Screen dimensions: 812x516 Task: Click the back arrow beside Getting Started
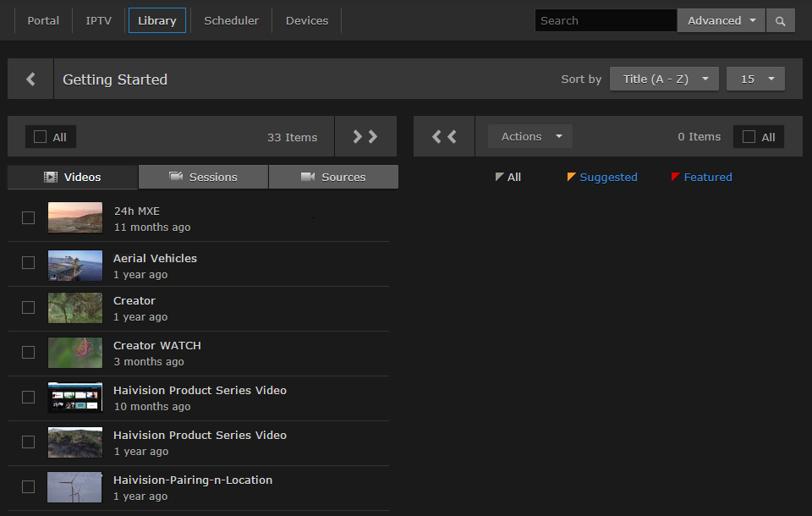click(30, 79)
